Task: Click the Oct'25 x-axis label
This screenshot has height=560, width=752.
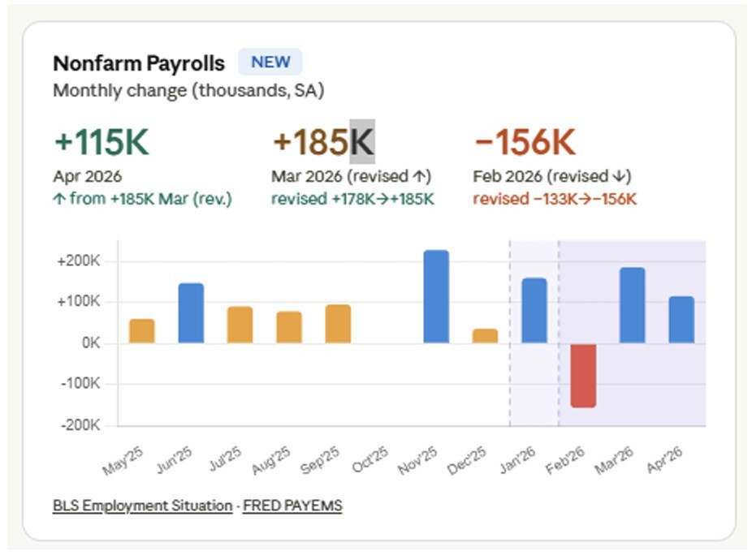Action: (370, 460)
